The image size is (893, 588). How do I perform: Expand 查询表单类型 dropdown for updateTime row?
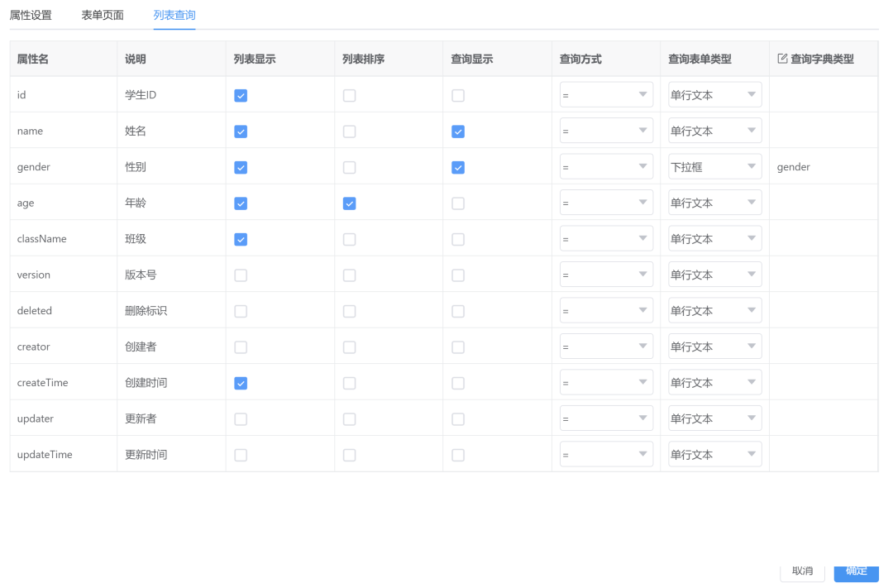point(714,455)
